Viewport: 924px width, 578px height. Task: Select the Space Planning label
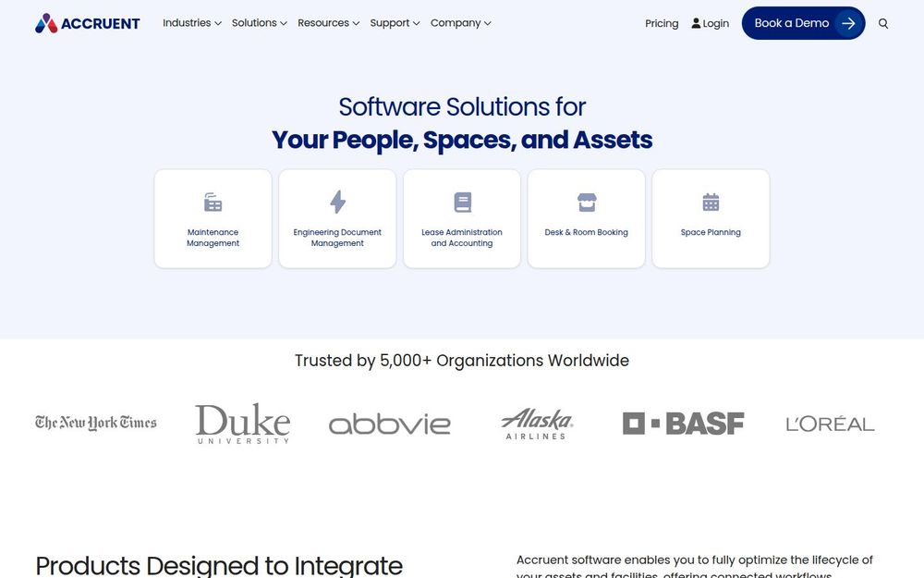coord(711,232)
